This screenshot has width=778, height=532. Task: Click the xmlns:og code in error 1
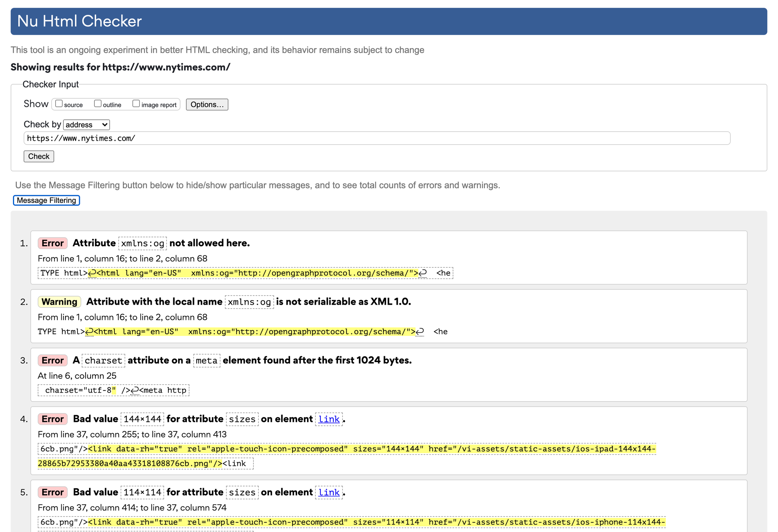point(143,243)
